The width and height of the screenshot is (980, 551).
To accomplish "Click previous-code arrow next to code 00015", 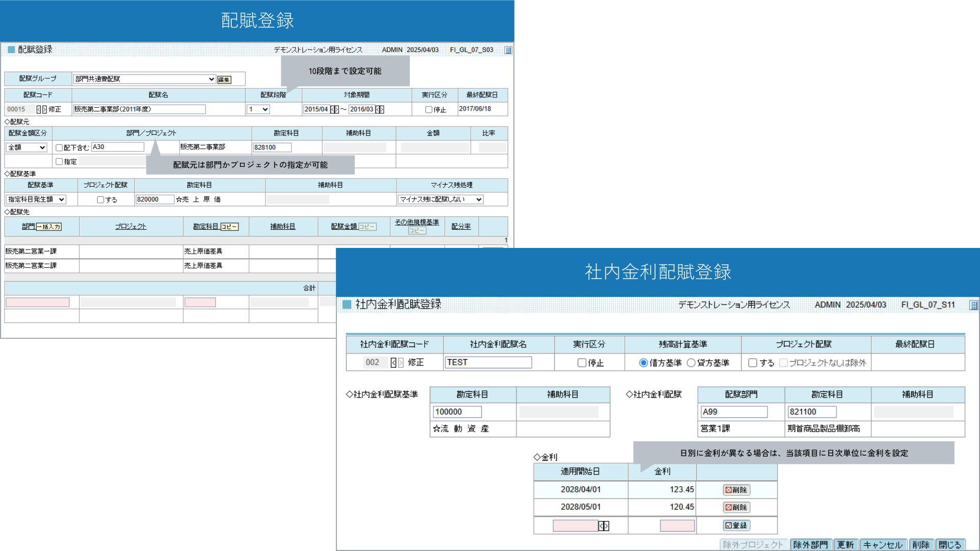I will pos(39,109).
